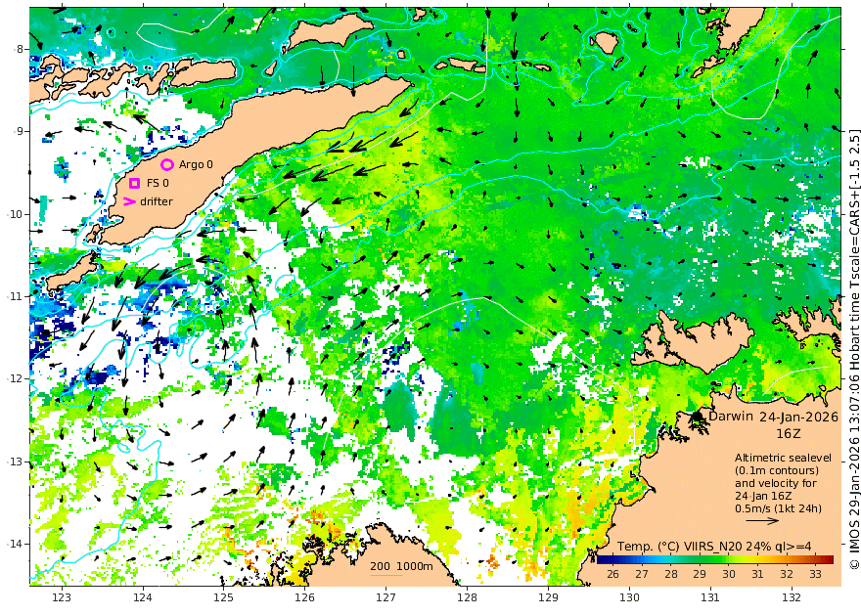Click longitude axis label '123'
This screenshot has width=861, height=616.
pyautogui.click(x=62, y=597)
